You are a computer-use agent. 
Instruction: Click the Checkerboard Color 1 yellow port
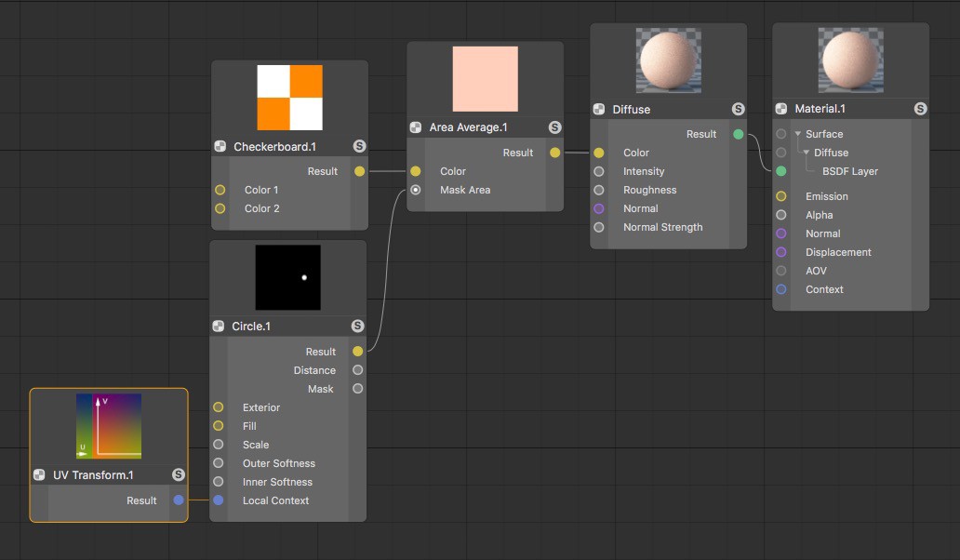coord(220,190)
